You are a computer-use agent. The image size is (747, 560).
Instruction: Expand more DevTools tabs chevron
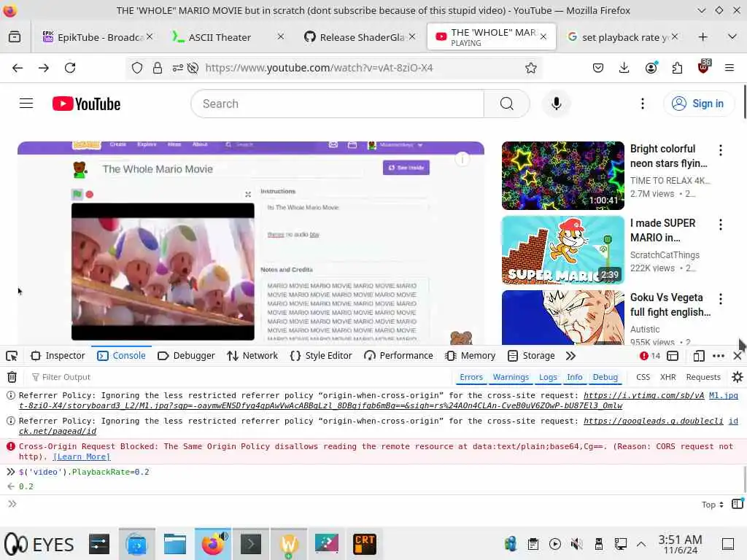[x=570, y=356]
